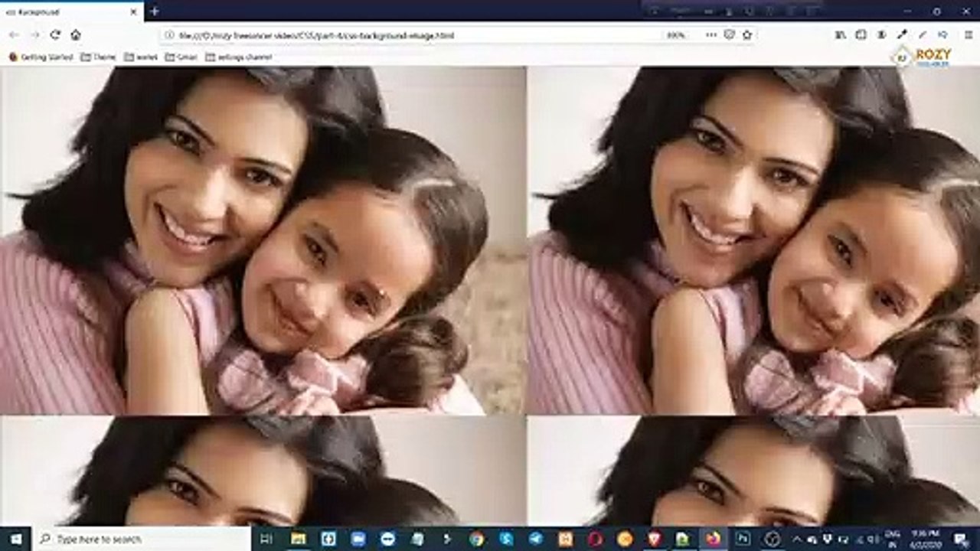This screenshot has height=551, width=980.
Task: Open the Library icon in Firefox toolbar
Action: pyautogui.click(x=841, y=35)
